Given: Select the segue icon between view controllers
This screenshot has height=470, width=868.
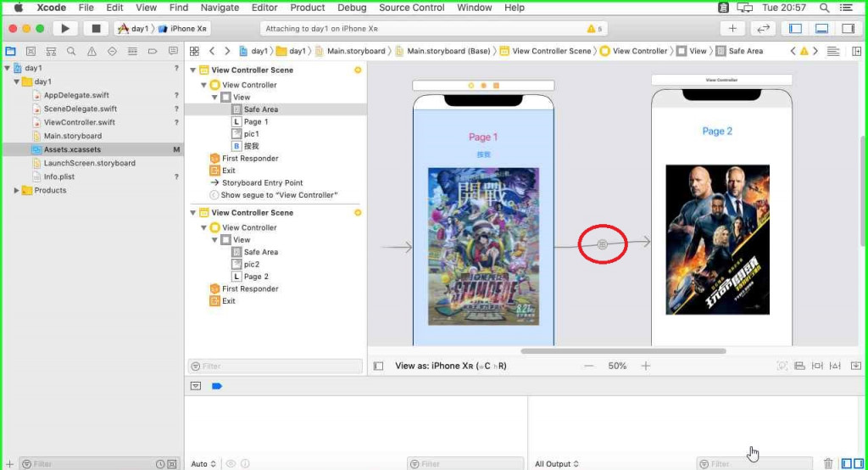Looking at the screenshot, I should click(x=603, y=243).
